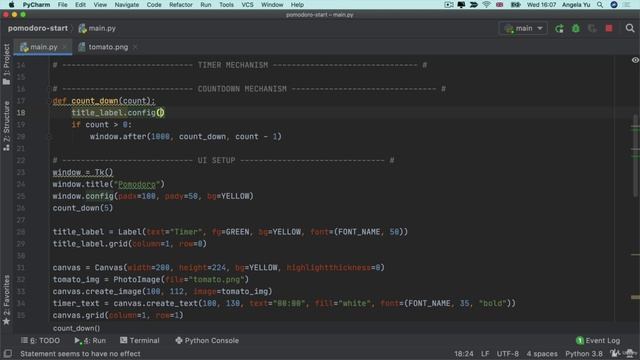The height and width of the screenshot is (360, 640).
Task: Click main.py breadcrumb in navigation bar
Action: click(97, 29)
